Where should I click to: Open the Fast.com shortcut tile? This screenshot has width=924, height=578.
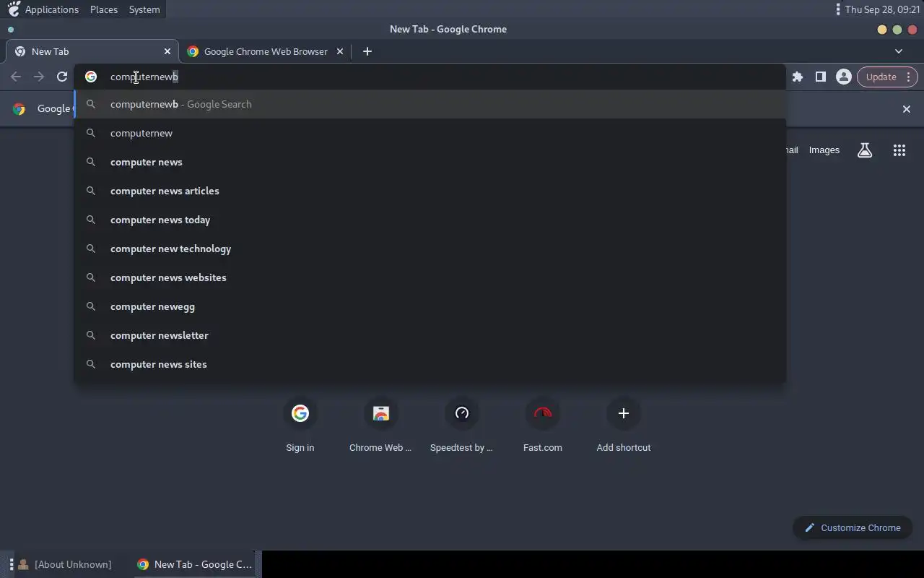[543, 425]
